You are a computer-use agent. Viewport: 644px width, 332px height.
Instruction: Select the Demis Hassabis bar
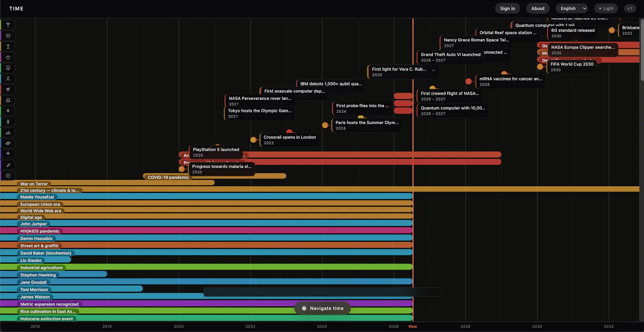point(206,238)
